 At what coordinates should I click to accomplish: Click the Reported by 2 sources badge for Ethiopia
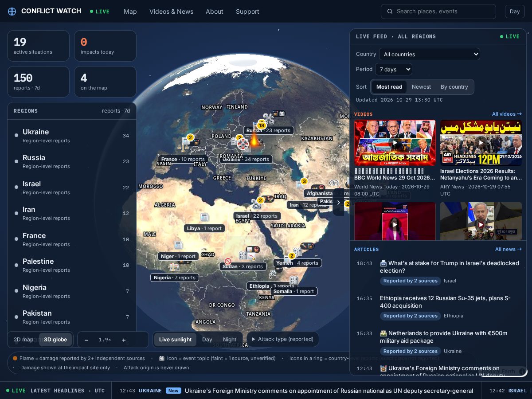tap(411, 316)
